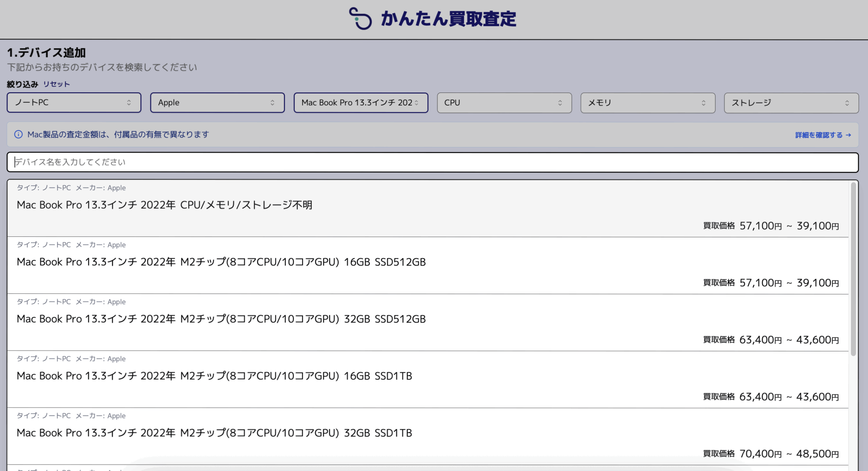Open the Apple maker dropdown
The width and height of the screenshot is (868, 471).
217,102
